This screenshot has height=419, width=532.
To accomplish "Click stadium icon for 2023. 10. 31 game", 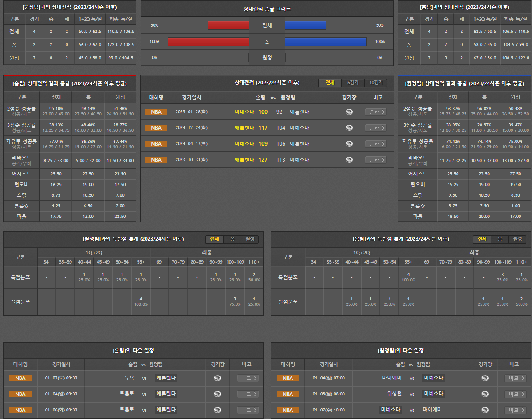I will click(349, 160).
